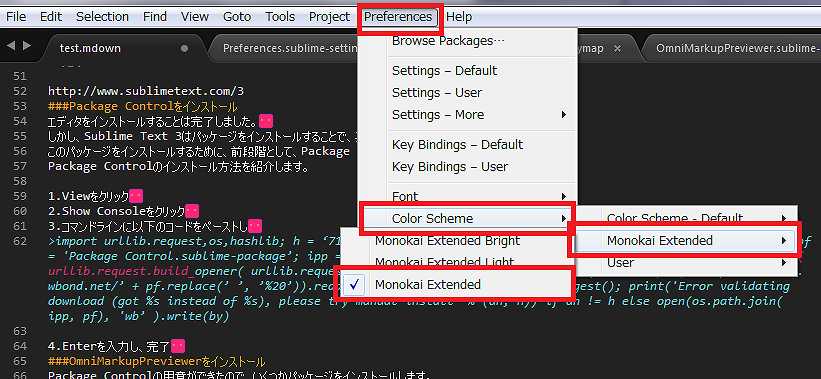Click line 60 text 2.Show Console
Viewport: 821px width, 379px height.
pyautogui.click(x=116, y=211)
